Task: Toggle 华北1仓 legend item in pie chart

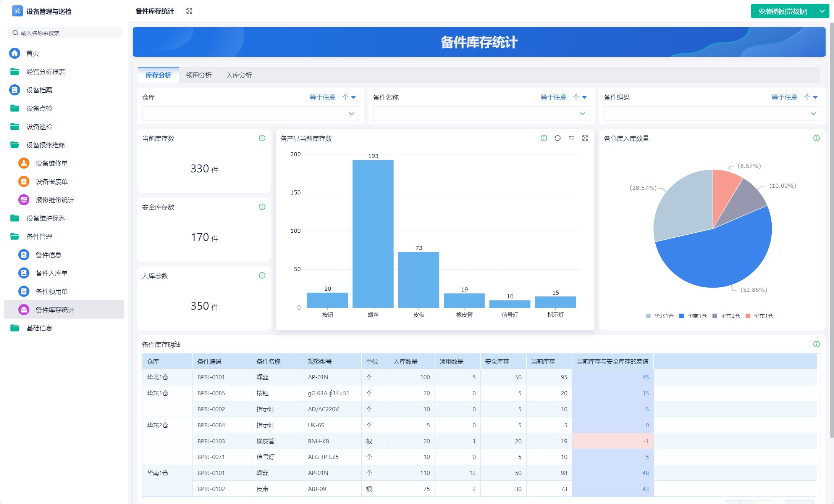Action: 660,316
